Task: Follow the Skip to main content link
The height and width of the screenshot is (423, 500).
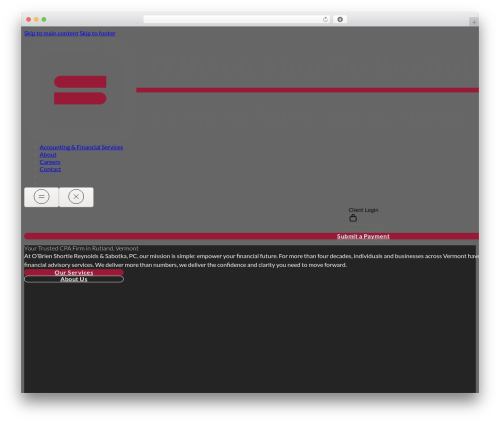Action: point(51,33)
